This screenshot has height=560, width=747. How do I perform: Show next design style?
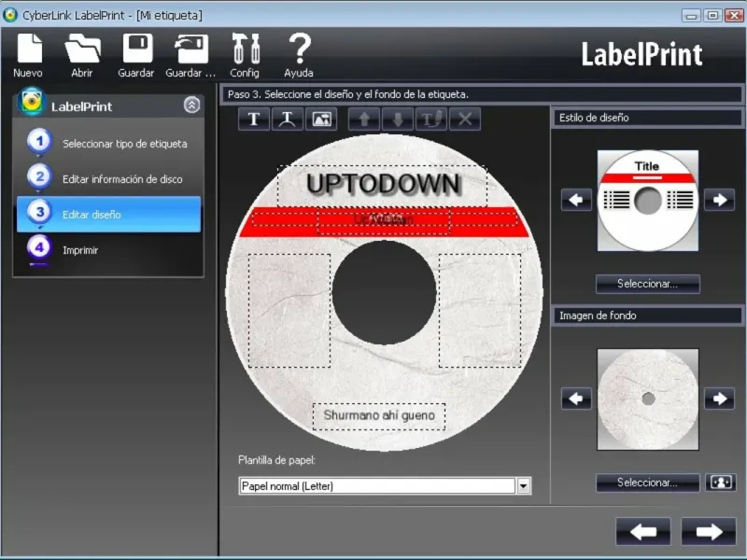[719, 200]
